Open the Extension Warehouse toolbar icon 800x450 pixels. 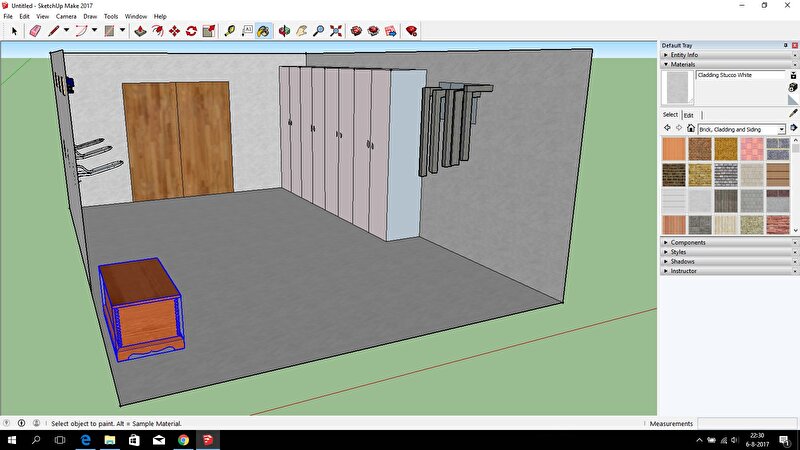373,31
